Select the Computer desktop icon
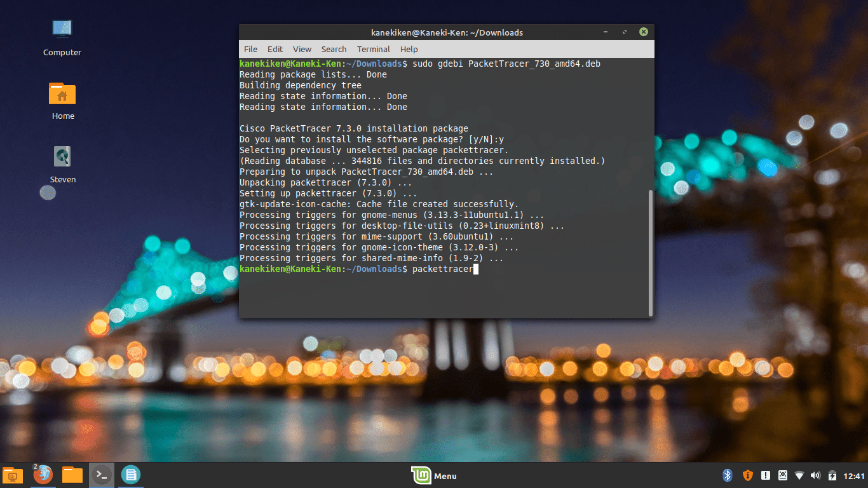 (x=62, y=37)
